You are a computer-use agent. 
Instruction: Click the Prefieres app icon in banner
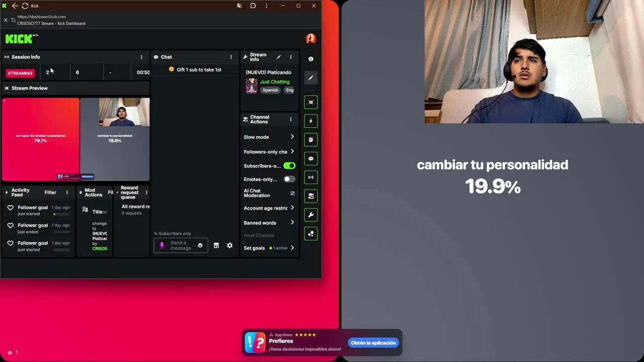255,343
